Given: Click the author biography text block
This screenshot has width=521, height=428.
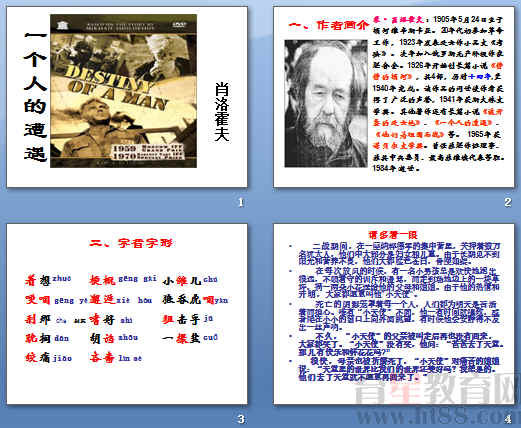Looking at the screenshot, I should [x=438, y=94].
